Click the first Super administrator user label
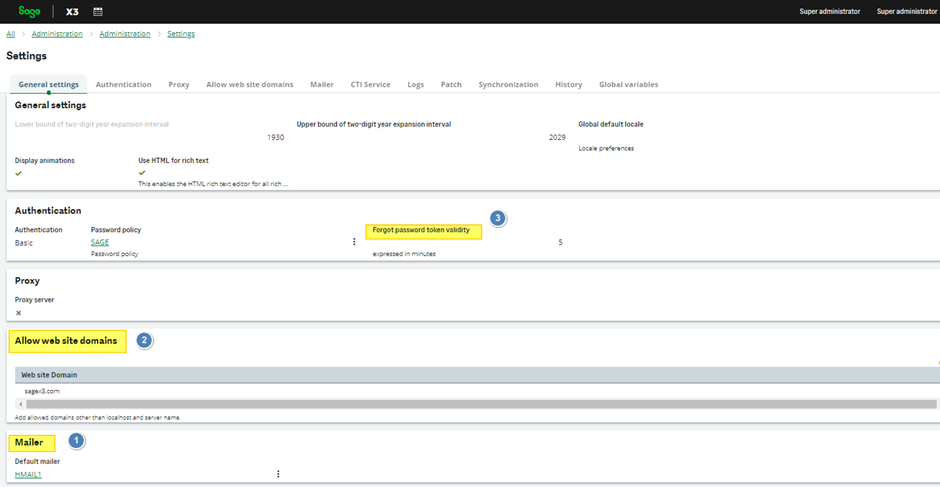The width and height of the screenshot is (940, 487). click(830, 11)
